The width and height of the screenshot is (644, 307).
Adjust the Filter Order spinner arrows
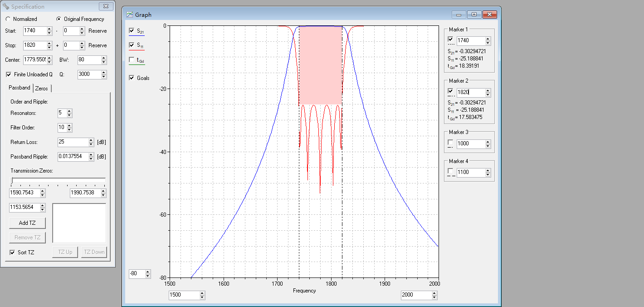coord(69,128)
